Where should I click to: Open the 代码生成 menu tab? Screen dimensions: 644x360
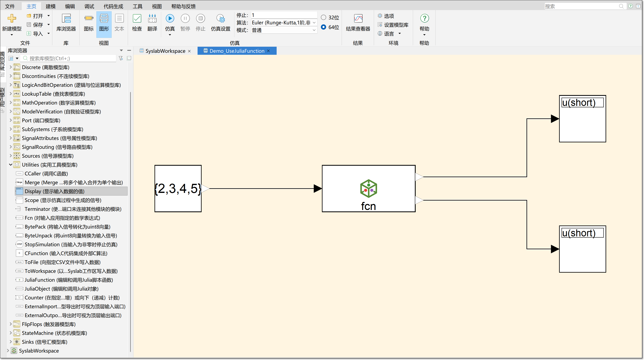click(113, 6)
